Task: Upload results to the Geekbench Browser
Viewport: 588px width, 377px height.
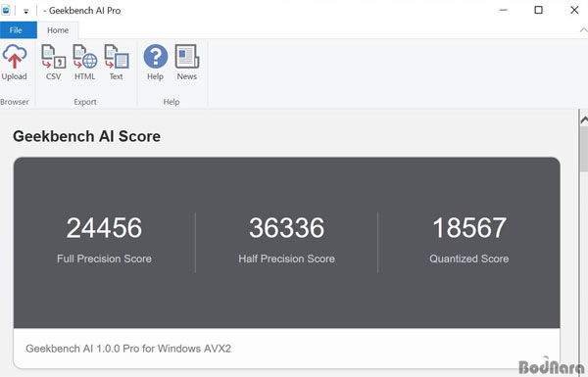Action: point(15,63)
